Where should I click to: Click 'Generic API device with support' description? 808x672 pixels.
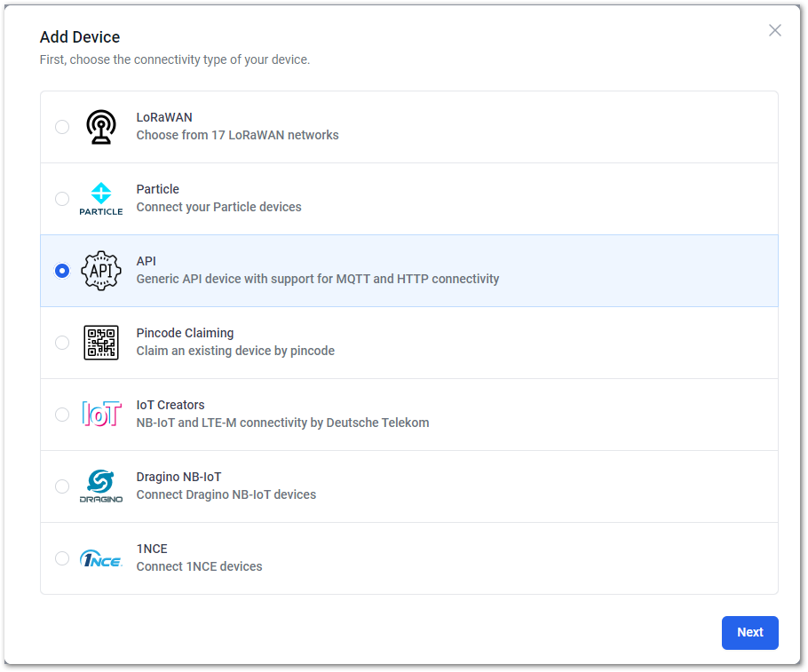coord(318,279)
